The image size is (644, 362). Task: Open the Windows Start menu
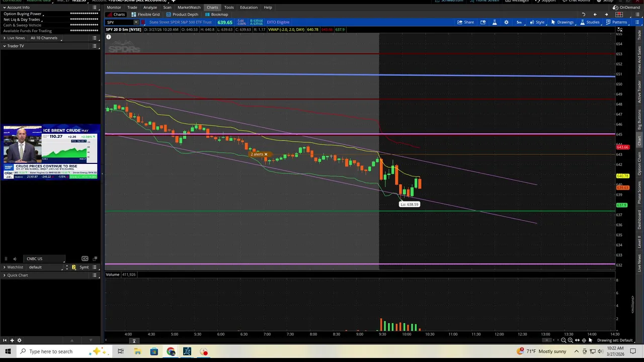(8, 351)
